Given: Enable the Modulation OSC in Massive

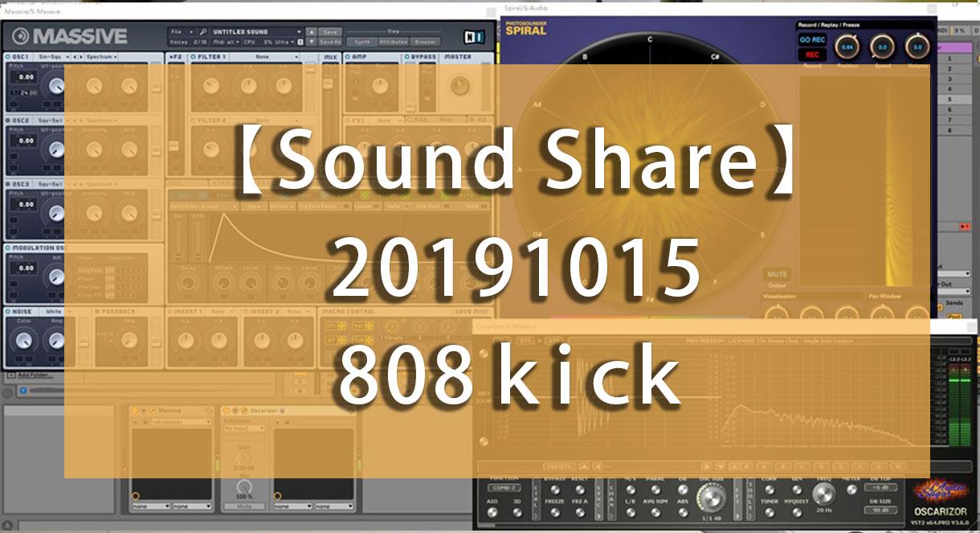Looking at the screenshot, I should point(8,248).
